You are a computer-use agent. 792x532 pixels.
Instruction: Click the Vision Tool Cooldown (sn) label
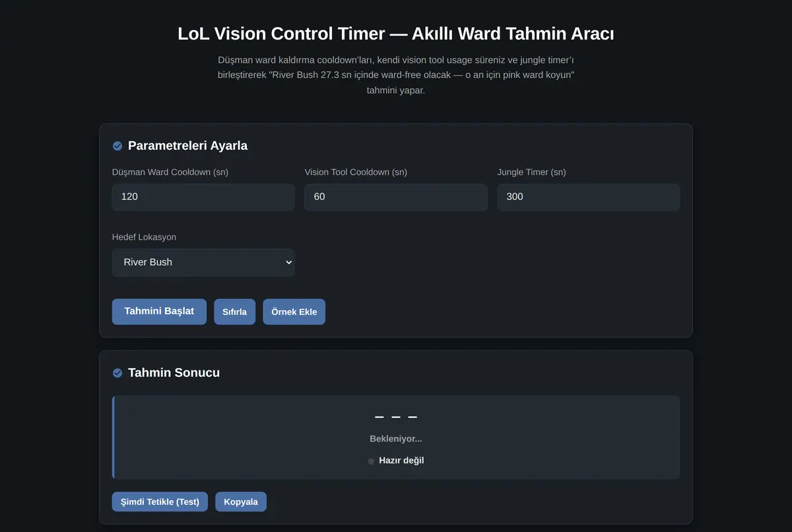(356, 172)
